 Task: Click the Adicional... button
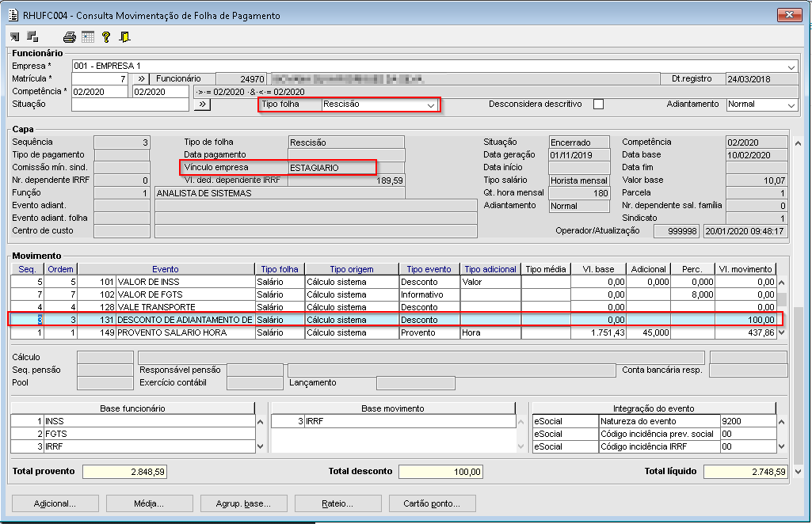point(55,503)
